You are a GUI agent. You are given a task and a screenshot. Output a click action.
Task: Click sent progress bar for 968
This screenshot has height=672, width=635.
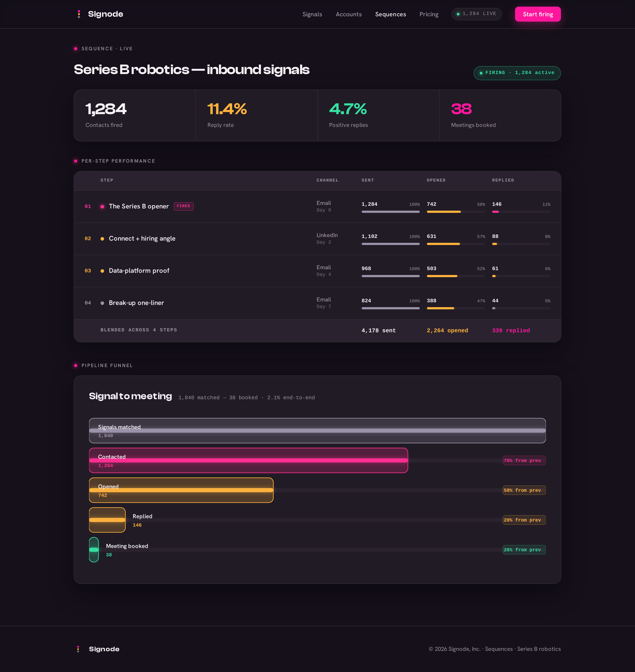[390, 276]
